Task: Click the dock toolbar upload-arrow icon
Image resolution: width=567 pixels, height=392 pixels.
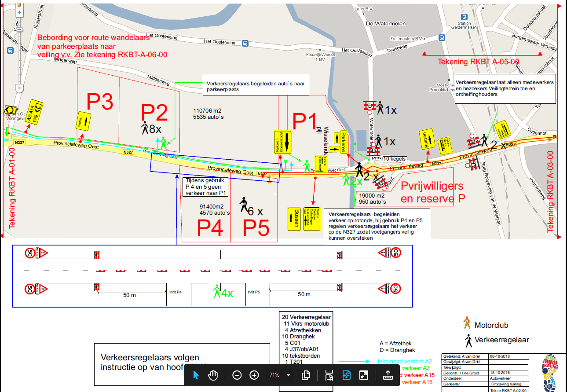Action: (388, 375)
